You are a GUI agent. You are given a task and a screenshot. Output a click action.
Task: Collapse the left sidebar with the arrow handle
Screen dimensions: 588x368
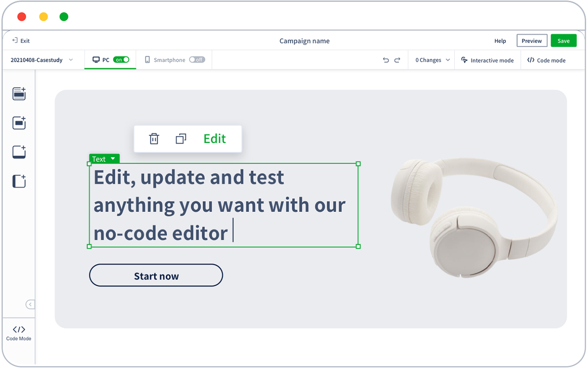pos(30,304)
